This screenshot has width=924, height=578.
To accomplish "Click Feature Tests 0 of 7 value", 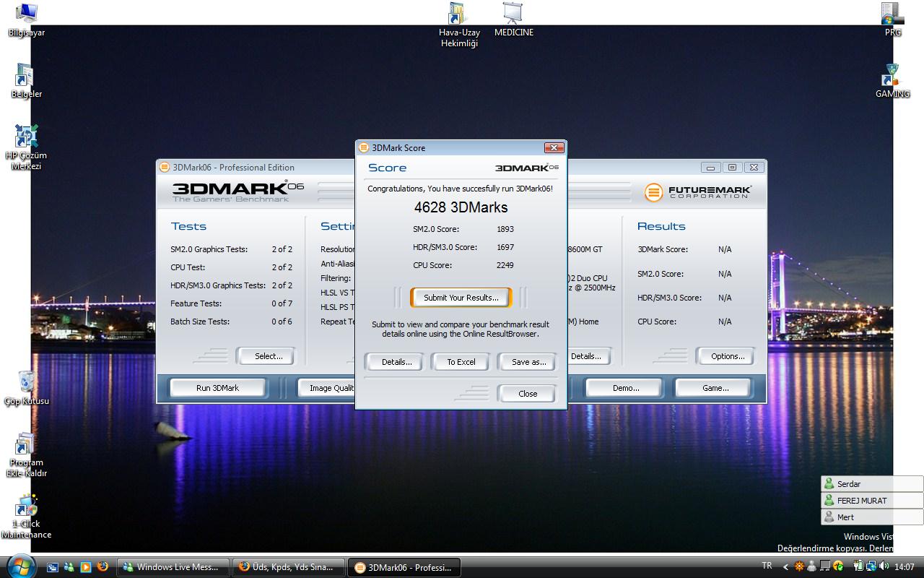I will (x=282, y=303).
